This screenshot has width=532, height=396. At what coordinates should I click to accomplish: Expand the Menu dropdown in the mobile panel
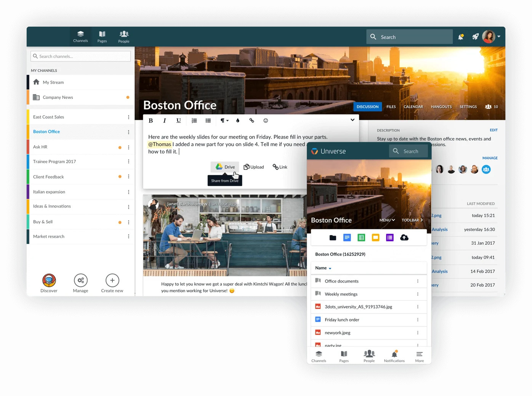[387, 220]
